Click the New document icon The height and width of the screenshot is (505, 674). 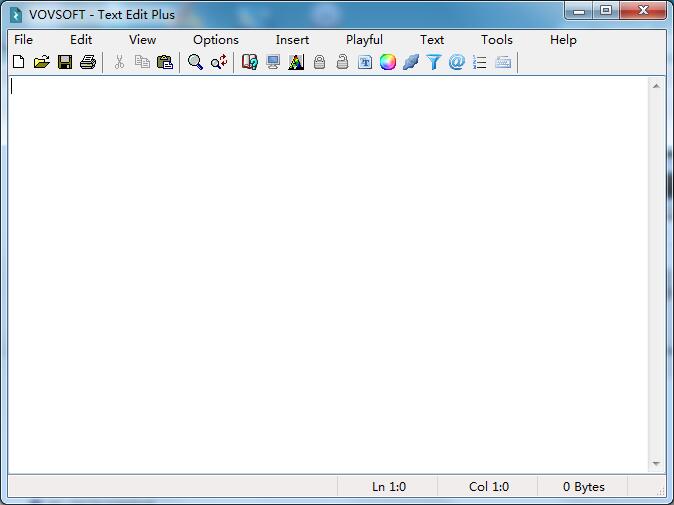pos(19,62)
